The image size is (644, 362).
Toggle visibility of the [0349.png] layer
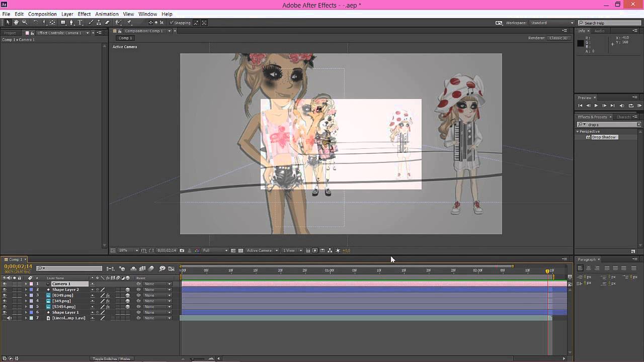(5, 295)
